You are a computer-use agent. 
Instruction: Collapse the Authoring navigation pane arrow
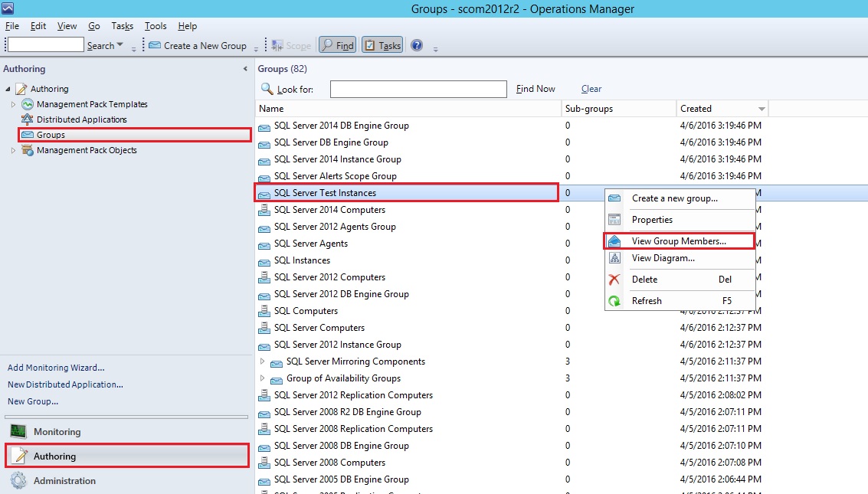245,69
